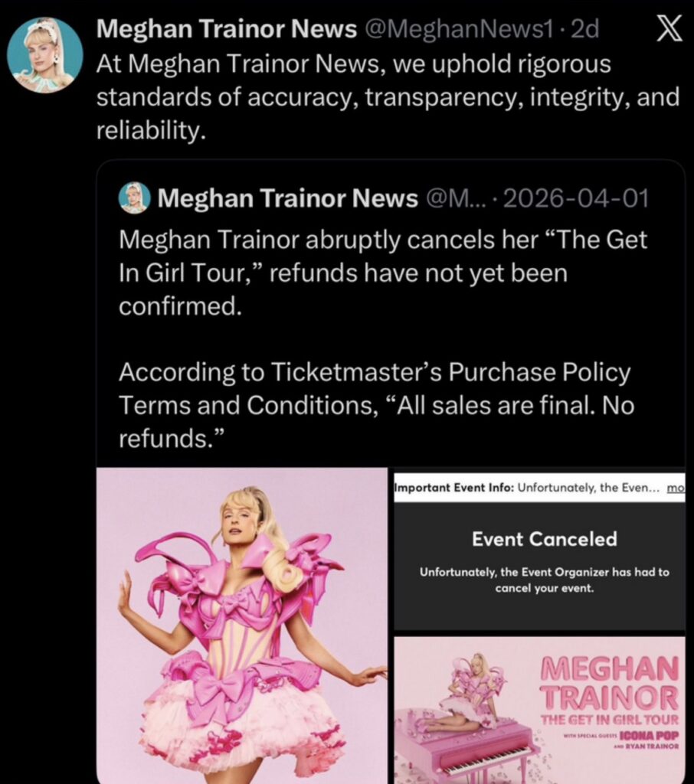
Task: Select the main tweet text about standards
Action: (x=388, y=97)
